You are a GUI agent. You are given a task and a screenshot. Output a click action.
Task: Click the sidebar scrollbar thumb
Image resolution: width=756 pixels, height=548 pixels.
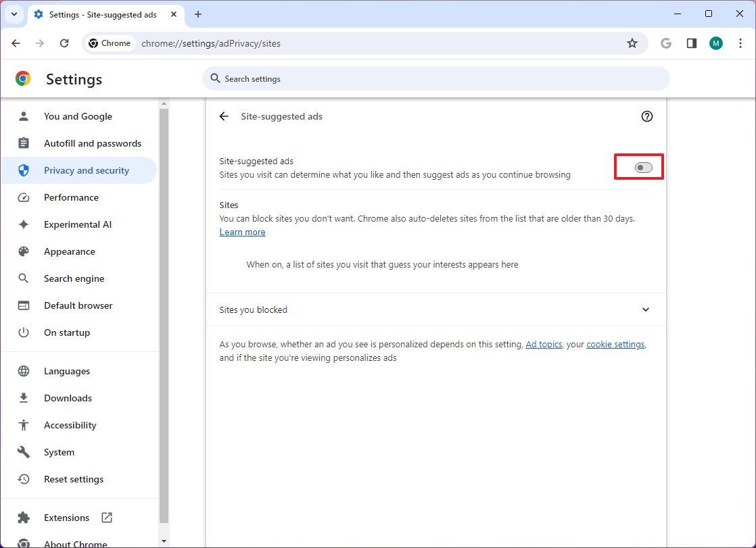(x=164, y=316)
